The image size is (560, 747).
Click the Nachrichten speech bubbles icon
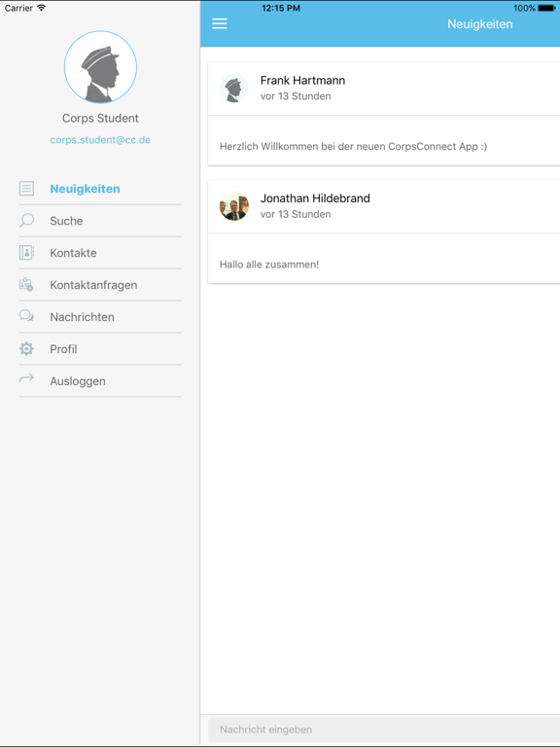click(x=26, y=316)
